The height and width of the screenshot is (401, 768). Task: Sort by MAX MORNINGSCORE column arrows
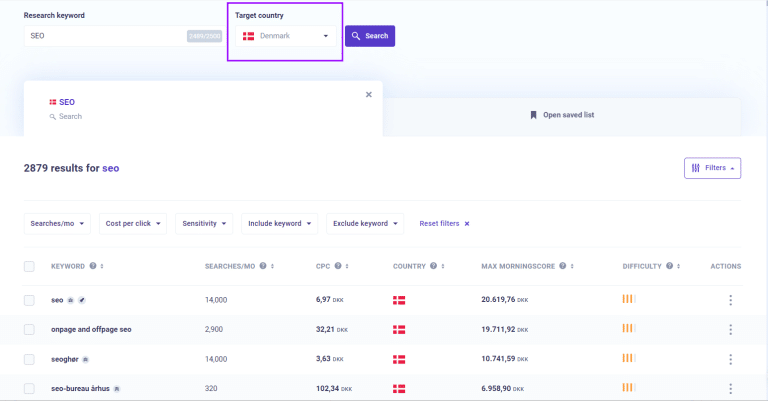point(572,266)
